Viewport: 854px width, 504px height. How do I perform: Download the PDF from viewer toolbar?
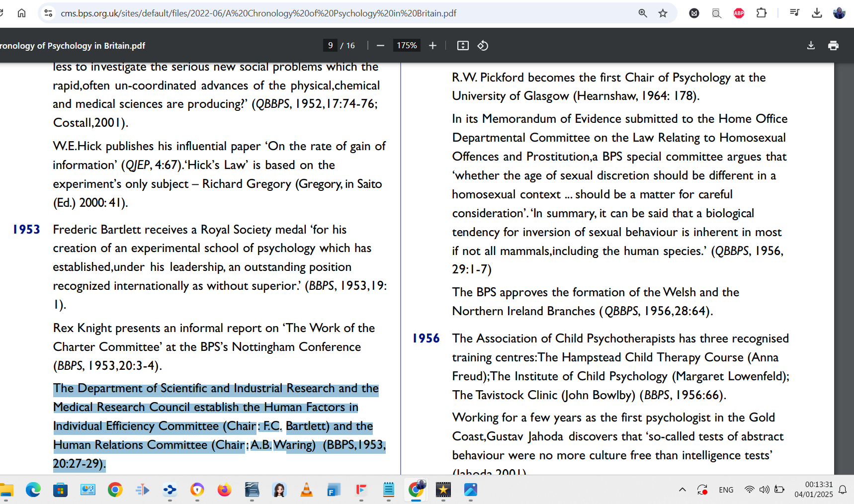click(811, 46)
